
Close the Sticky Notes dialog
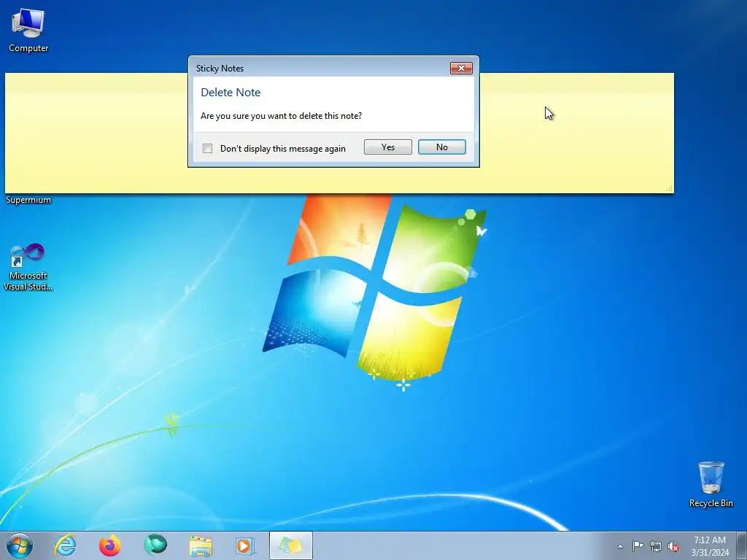coord(461,68)
